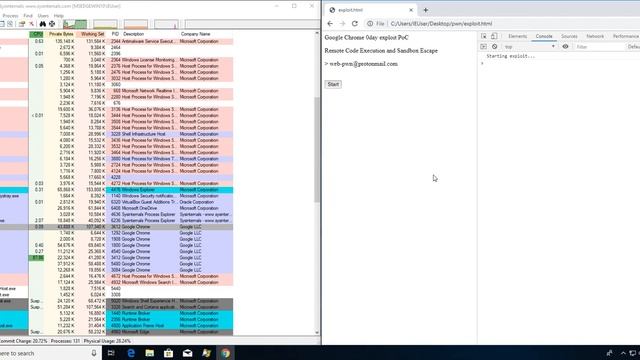
Task: Open Microsoft Store from the taskbar
Action: (x=168, y=353)
